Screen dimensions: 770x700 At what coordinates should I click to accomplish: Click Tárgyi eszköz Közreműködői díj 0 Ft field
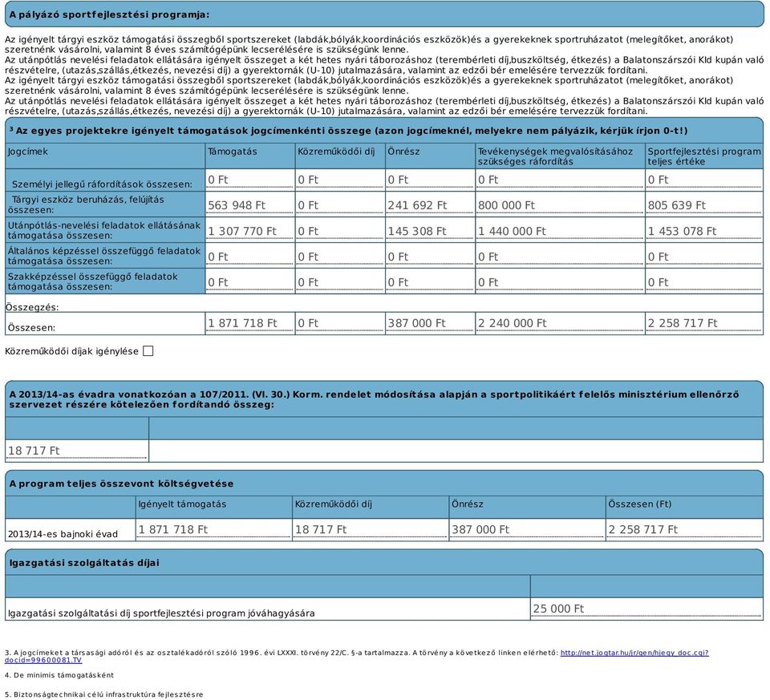tap(339, 205)
